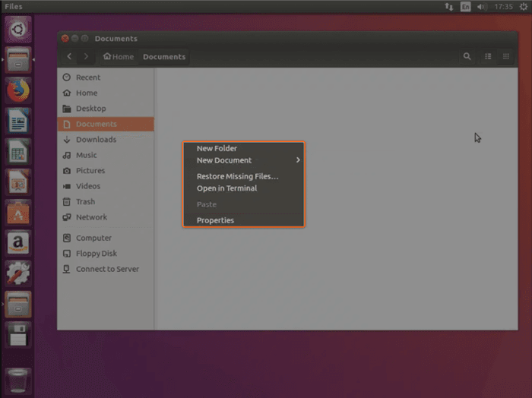The height and width of the screenshot is (398, 532).
Task: Open Ubuntu Software Center icon
Action: (18, 213)
